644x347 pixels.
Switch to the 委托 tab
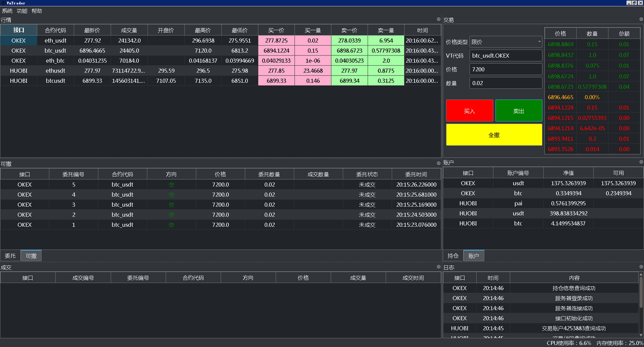click(10, 256)
